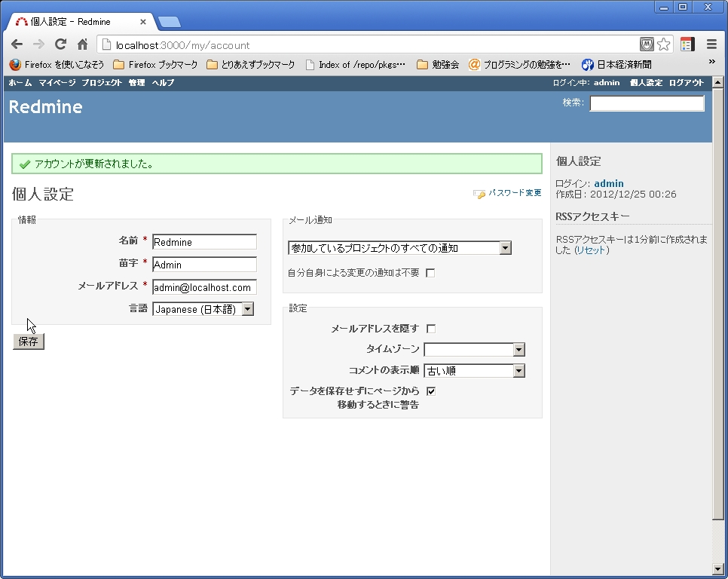This screenshot has width=728, height=579.
Task: Toggle 自分自身による変更の通知は不要 checkbox
Action: pos(430,273)
